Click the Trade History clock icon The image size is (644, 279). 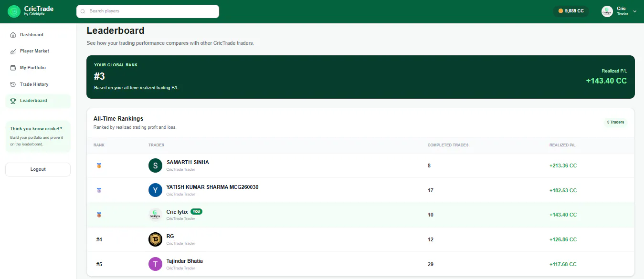pos(13,84)
